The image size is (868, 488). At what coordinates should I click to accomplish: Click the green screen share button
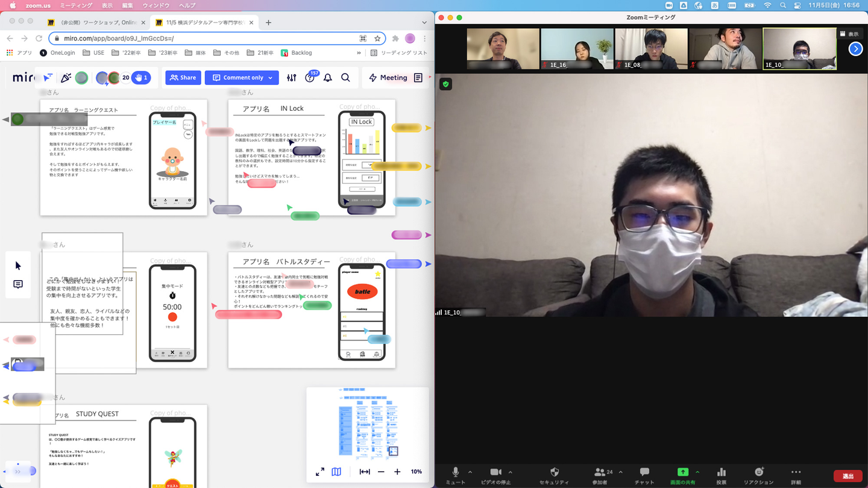point(682,475)
